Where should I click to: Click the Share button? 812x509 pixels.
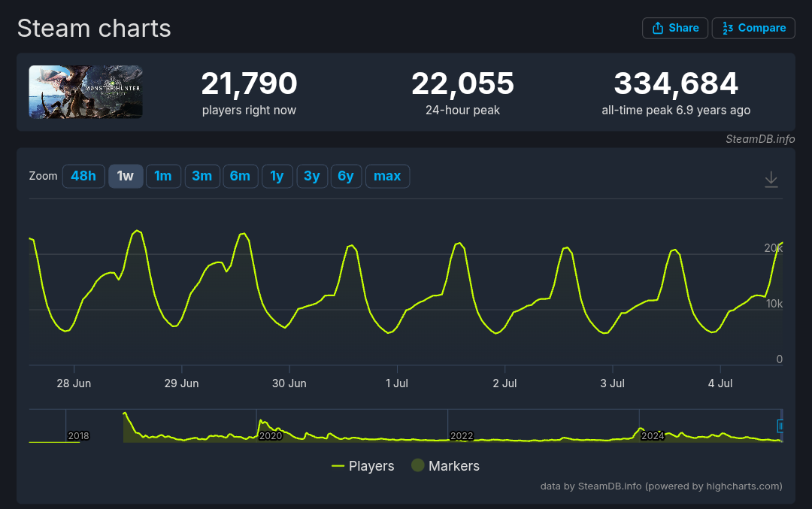(x=675, y=28)
